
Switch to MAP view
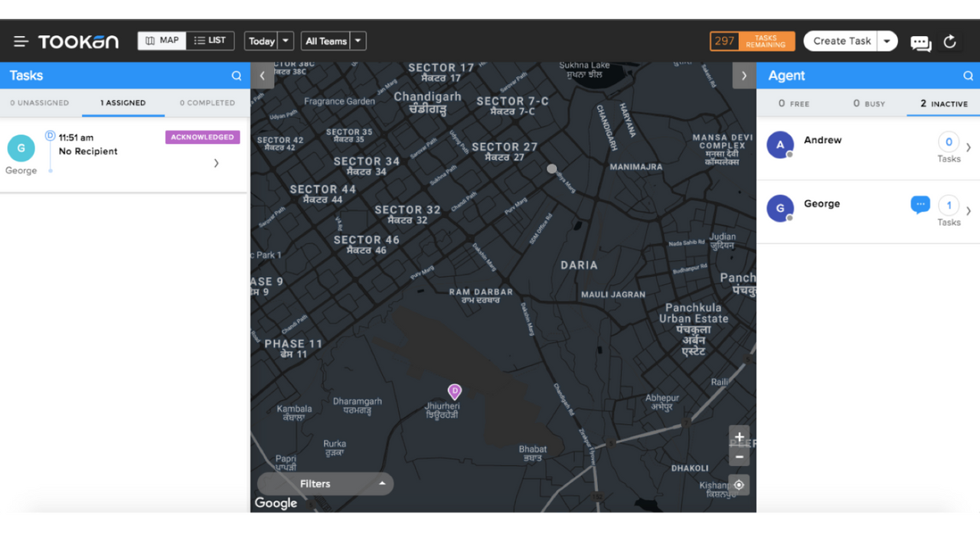point(162,40)
